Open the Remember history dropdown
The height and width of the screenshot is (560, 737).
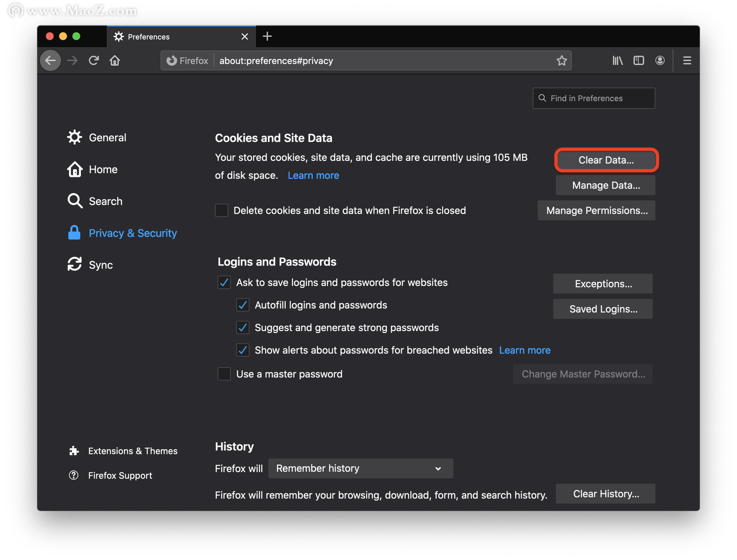click(x=360, y=468)
